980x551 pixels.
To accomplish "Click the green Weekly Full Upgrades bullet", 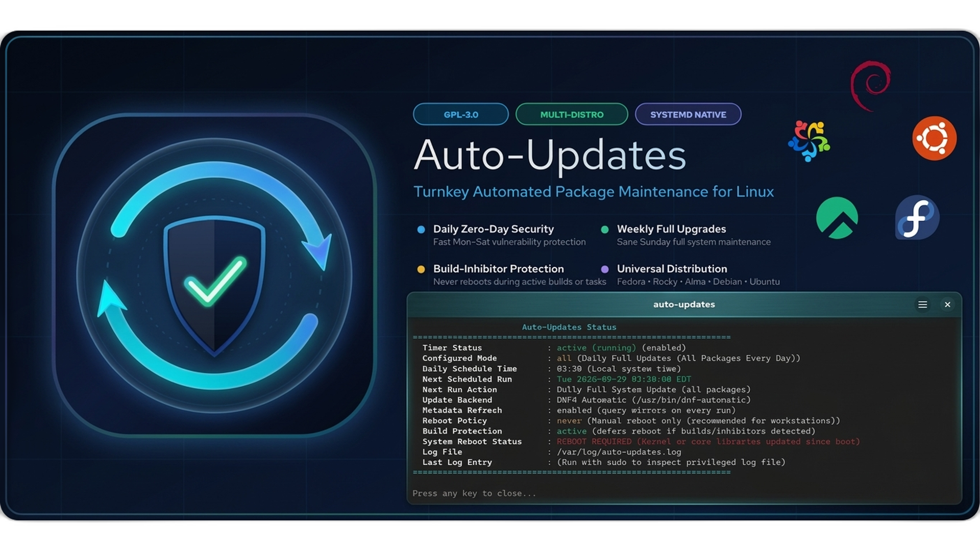I will point(605,230).
